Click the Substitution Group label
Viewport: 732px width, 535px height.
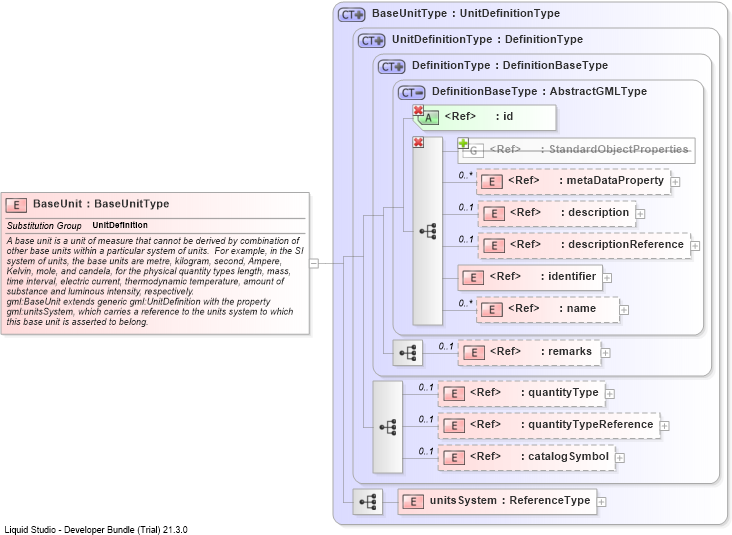click(44, 226)
